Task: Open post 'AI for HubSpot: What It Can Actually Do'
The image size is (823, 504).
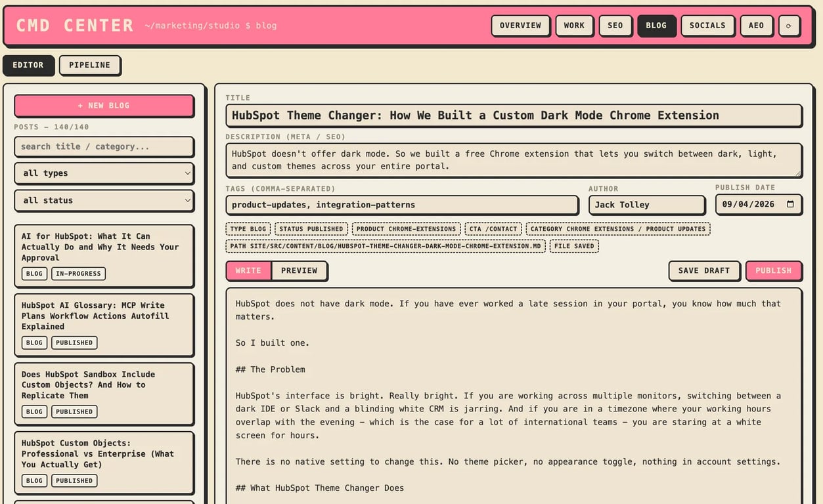Action: pyautogui.click(x=104, y=256)
